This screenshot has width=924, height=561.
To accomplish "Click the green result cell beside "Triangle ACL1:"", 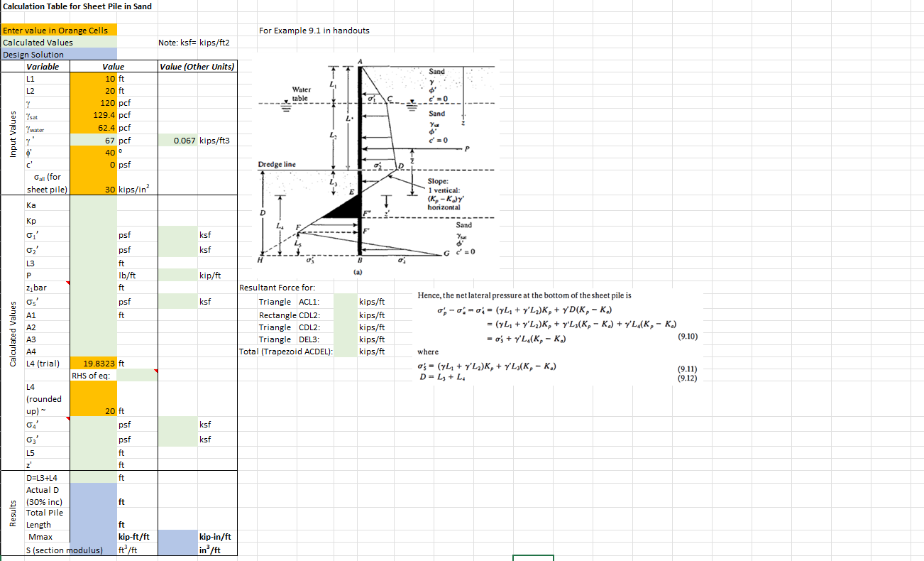I will coord(346,302).
